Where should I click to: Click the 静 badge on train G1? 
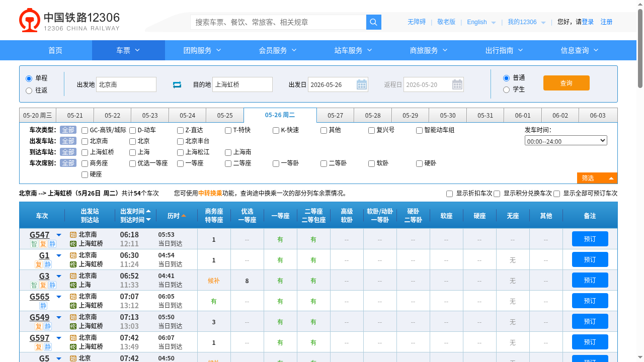point(48,264)
